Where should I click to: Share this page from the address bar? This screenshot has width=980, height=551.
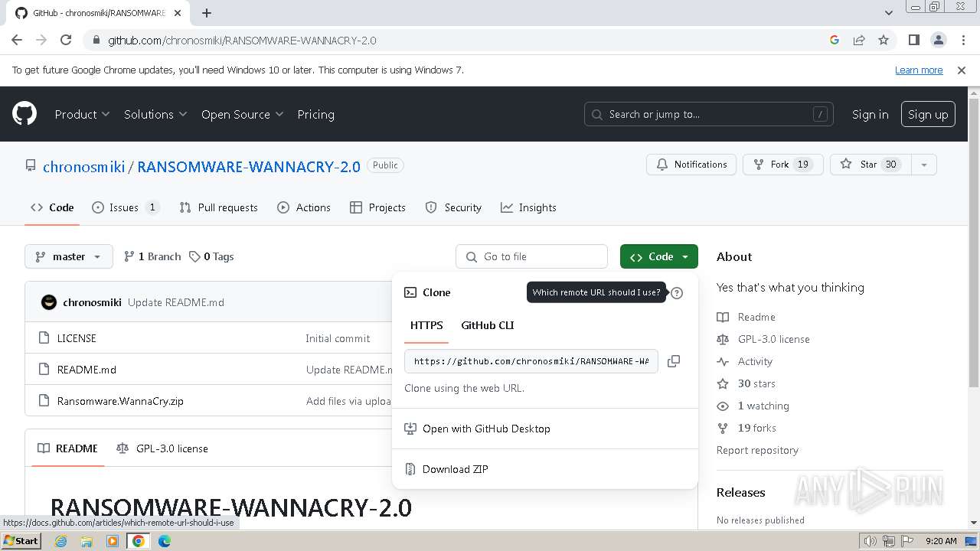[859, 40]
